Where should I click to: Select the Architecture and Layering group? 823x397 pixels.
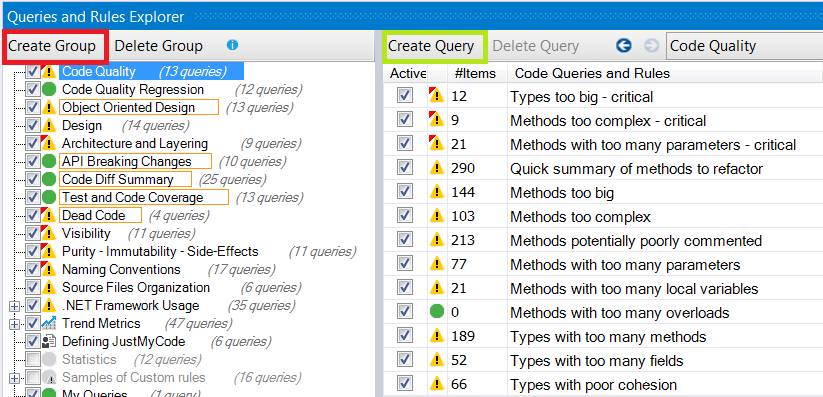[135, 143]
